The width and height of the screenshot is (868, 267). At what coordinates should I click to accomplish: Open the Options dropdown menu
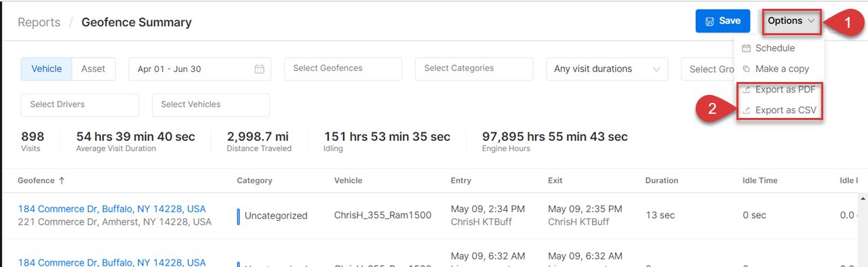point(792,21)
